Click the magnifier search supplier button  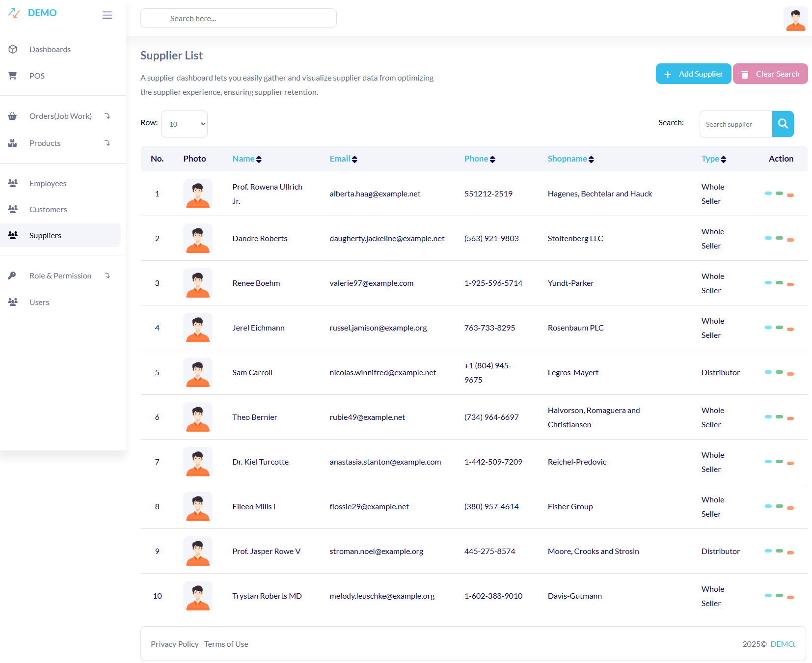tap(783, 124)
